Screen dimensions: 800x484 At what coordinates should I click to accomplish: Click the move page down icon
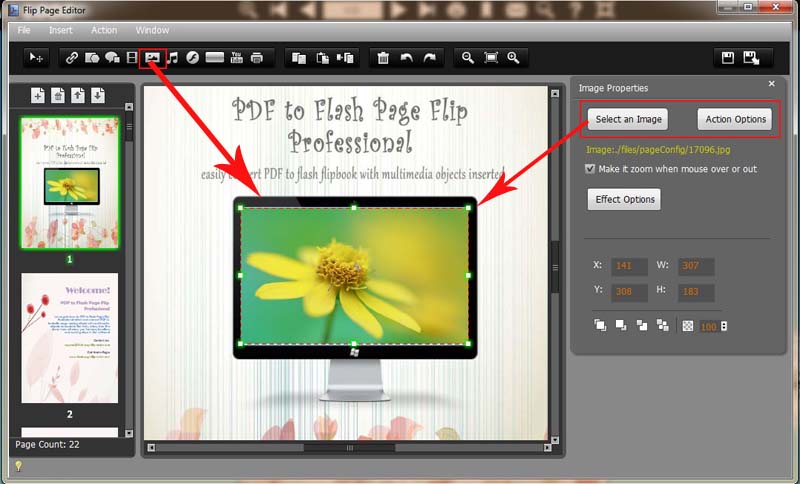98,95
